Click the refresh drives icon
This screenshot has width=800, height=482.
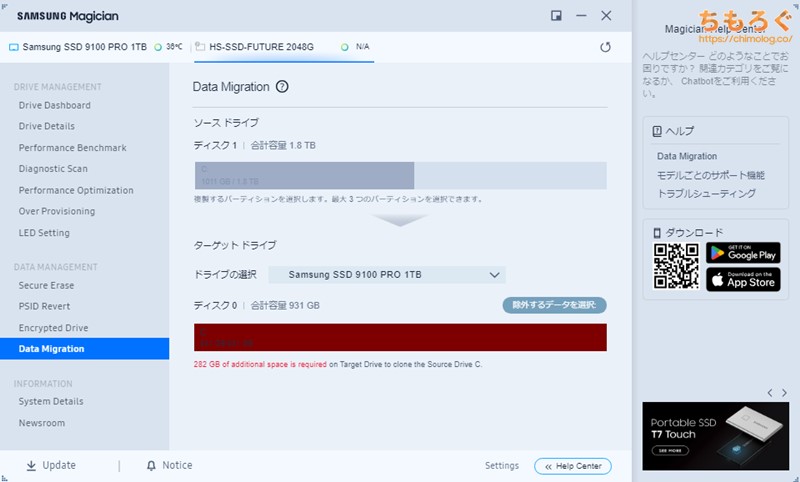[605, 47]
